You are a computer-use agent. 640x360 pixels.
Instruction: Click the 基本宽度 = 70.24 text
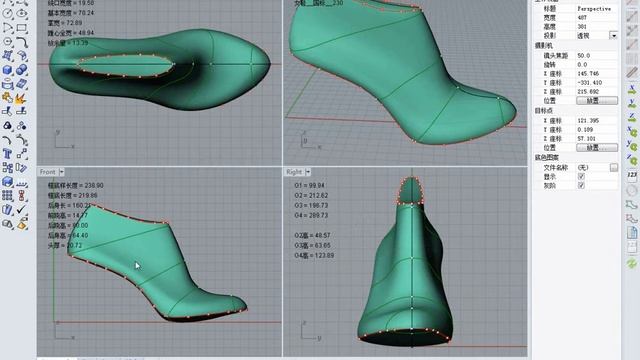click(71, 13)
